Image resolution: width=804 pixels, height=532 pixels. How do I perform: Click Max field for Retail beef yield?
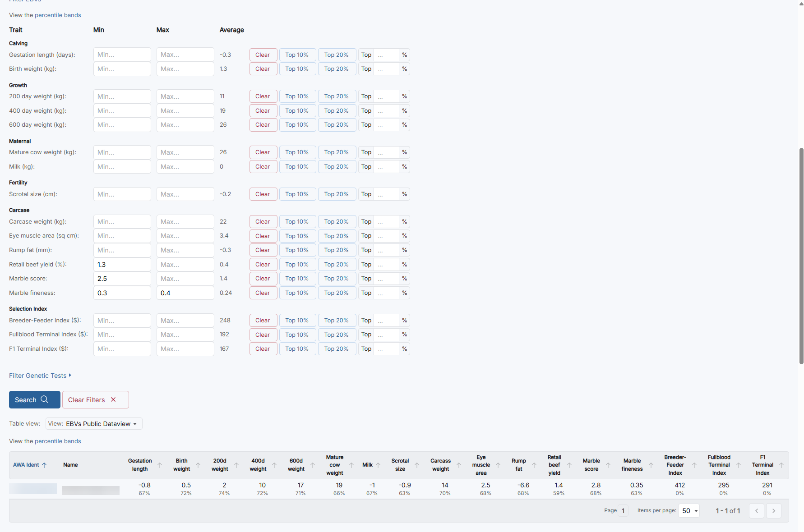(x=185, y=265)
